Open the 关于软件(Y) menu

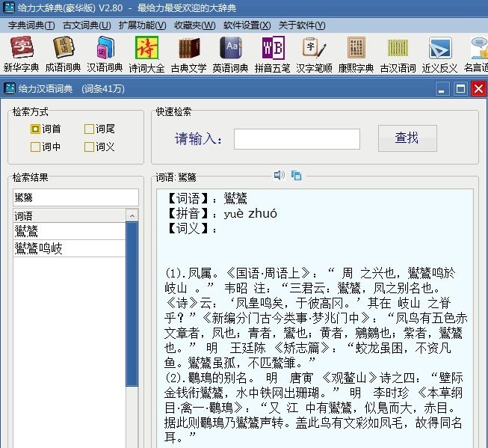click(x=302, y=25)
